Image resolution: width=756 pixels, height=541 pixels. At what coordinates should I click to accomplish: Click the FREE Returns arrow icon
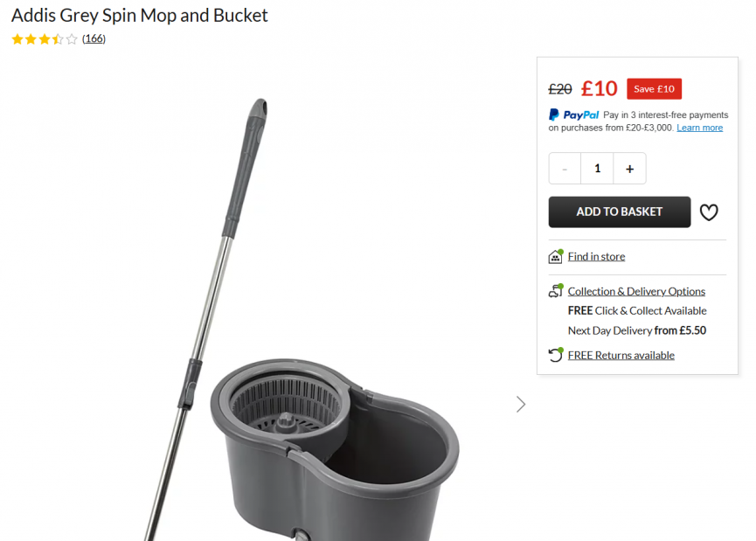[x=555, y=355]
